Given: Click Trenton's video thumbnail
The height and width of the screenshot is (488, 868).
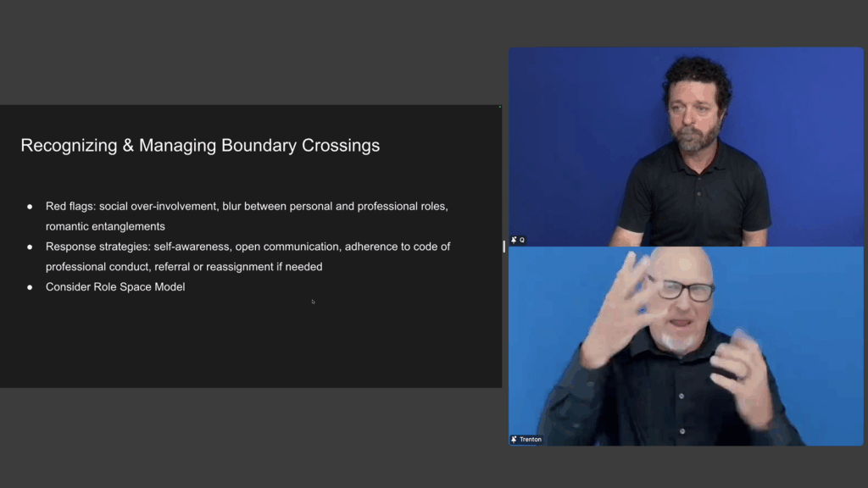Looking at the screenshot, I should point(687,347).
